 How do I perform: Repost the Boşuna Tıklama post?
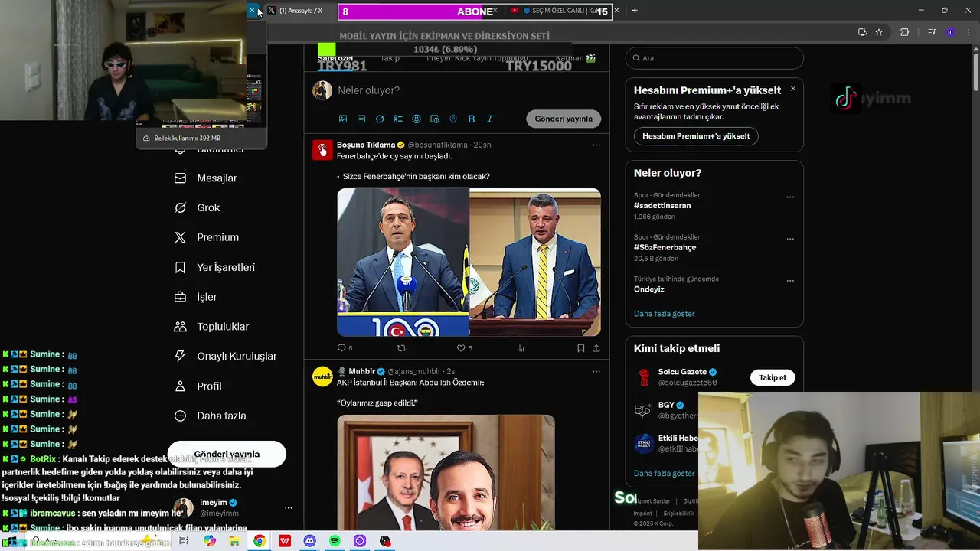401,348
